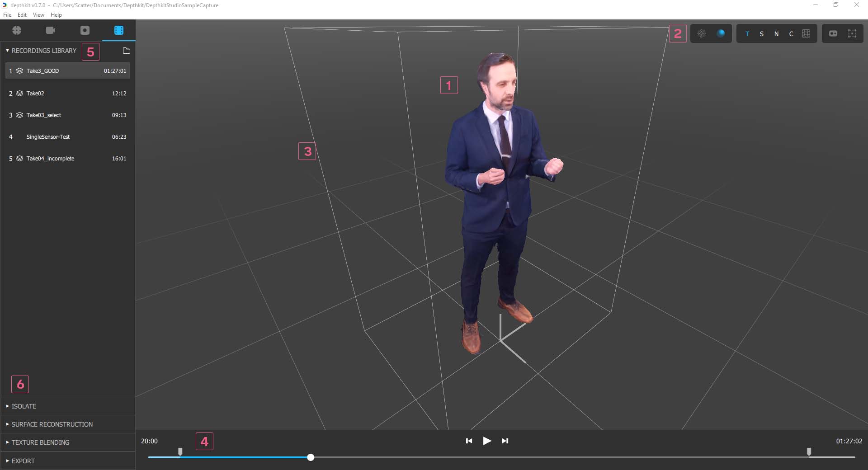This screenshot has height=470, width=868.
Task: Open the View menu
Action: click(x=38, y=15)
